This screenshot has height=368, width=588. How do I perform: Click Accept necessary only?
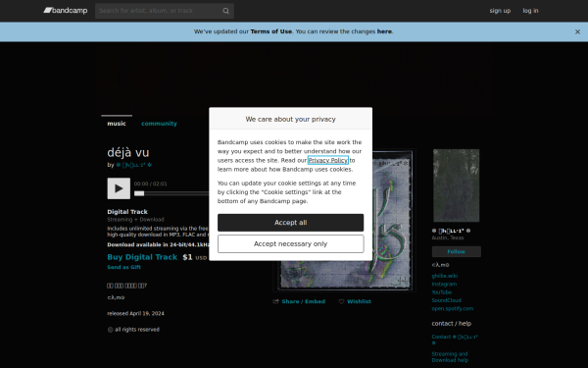[290, 244]
